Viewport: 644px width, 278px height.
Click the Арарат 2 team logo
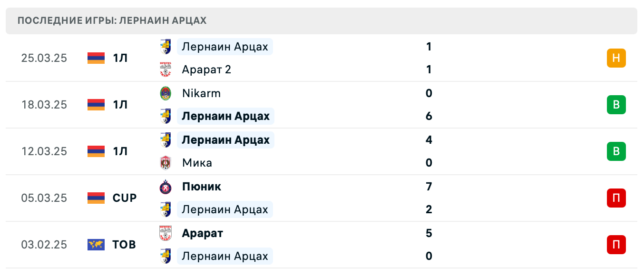[x=166, y=69]
